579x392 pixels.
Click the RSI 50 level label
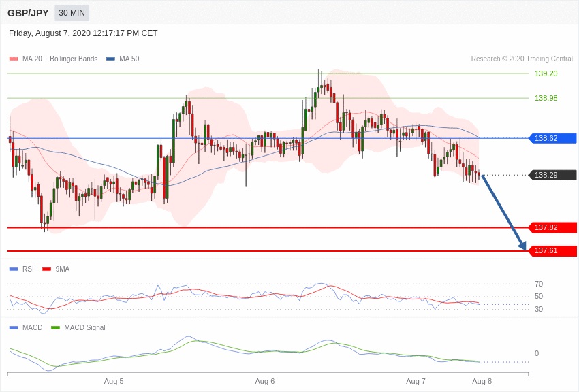539,296
